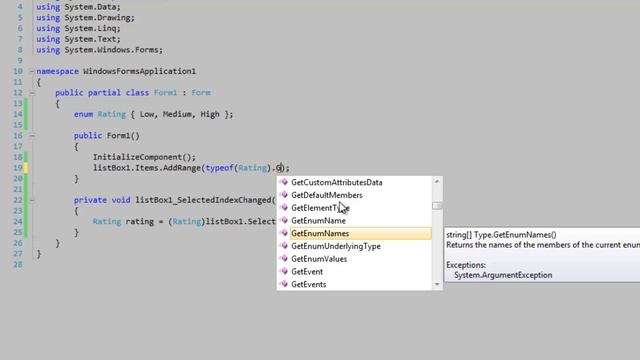640x360 pixels.
Task: Collapse the namespace WindowsFormsApplication1 block
Action: tap(32, 71)
